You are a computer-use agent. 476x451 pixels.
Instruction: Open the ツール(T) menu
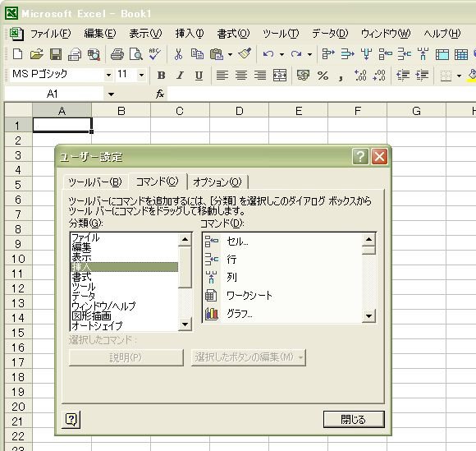(x=281, y=34)
